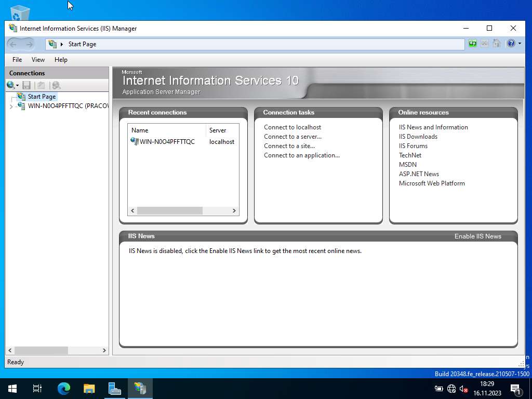The image size is (532, 399).
Task: Click Connections pane scroll left arrow
Action: [10, 351]
